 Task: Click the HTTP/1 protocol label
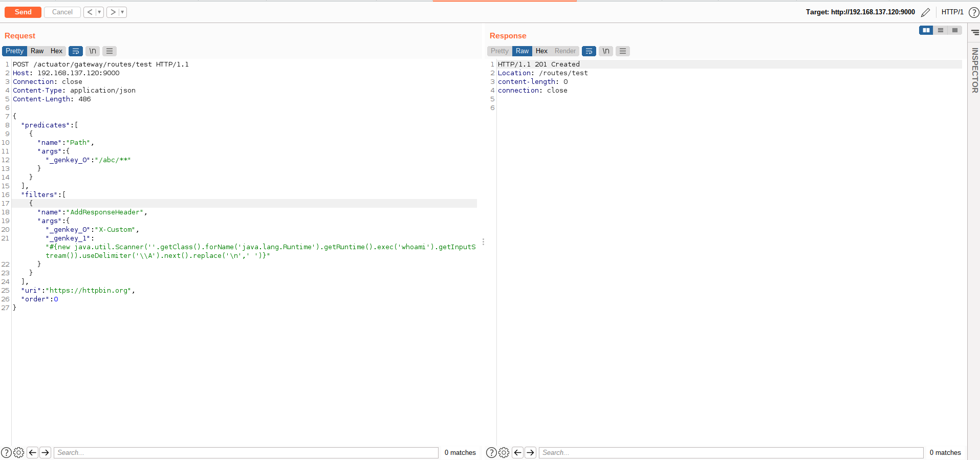tap(952, 12)
